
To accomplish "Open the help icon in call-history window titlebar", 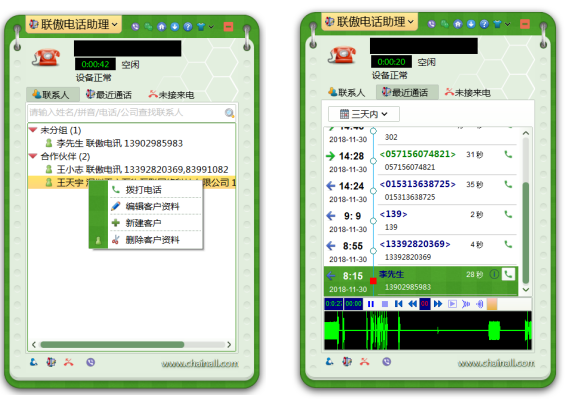I will [x=484, y=24].
